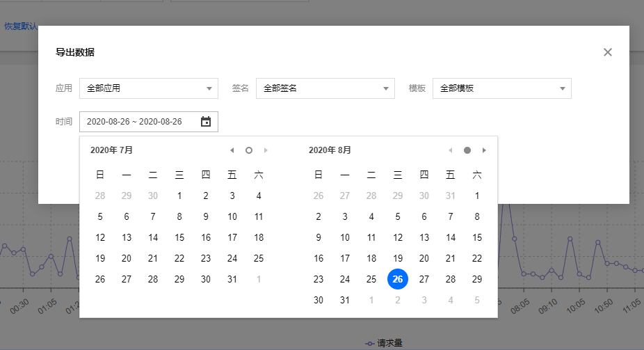
Task: Click the 2020年 8月 month title
Action: (330, 150)
